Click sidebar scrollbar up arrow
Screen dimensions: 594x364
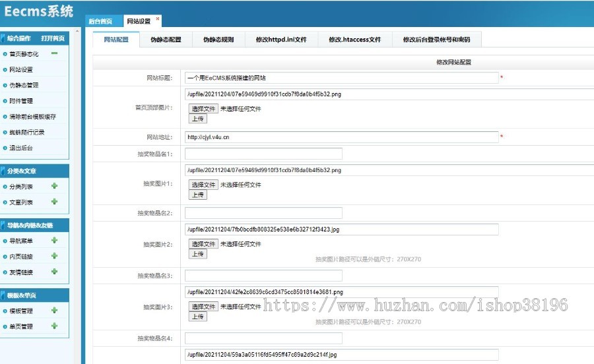77,31
